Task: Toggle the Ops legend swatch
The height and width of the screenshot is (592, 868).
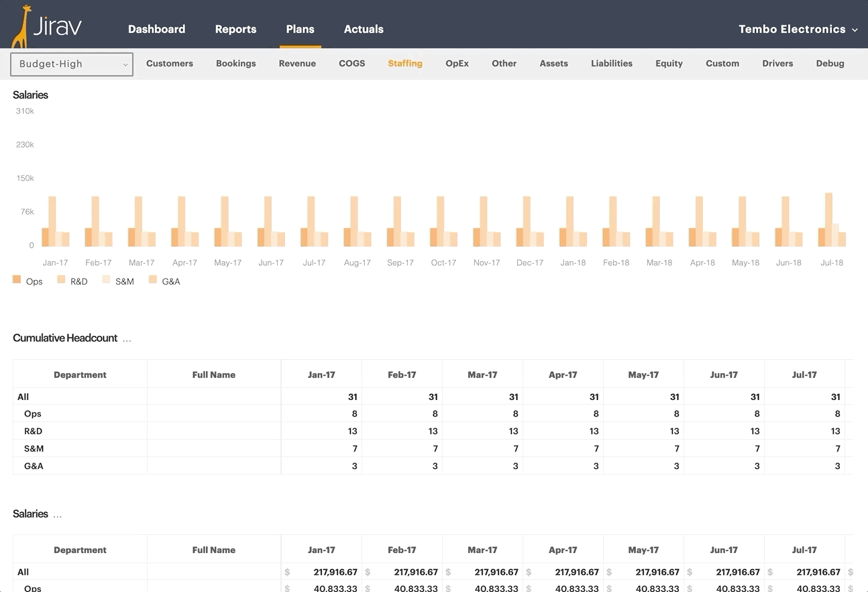Action: click(17, 280)
